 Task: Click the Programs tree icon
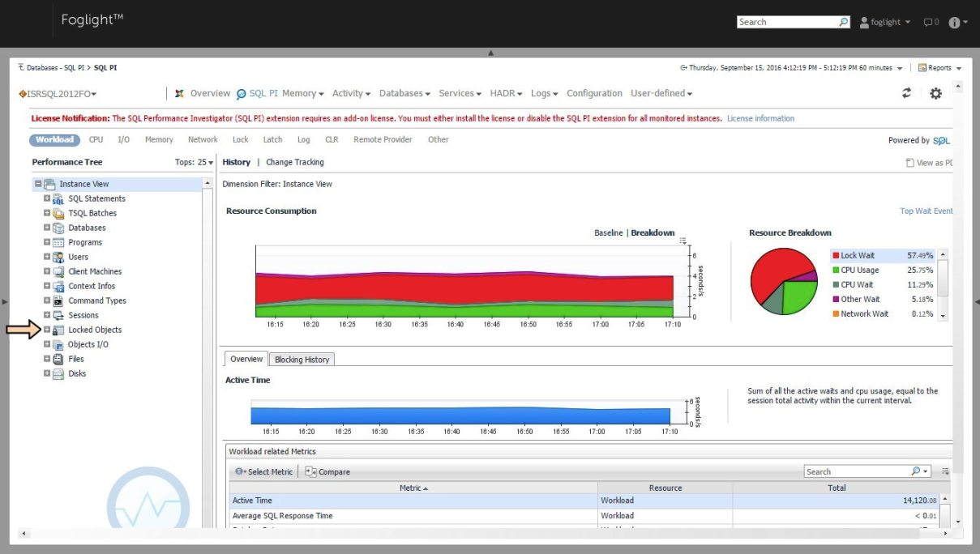pyautogui.click(x=58, y=242)
